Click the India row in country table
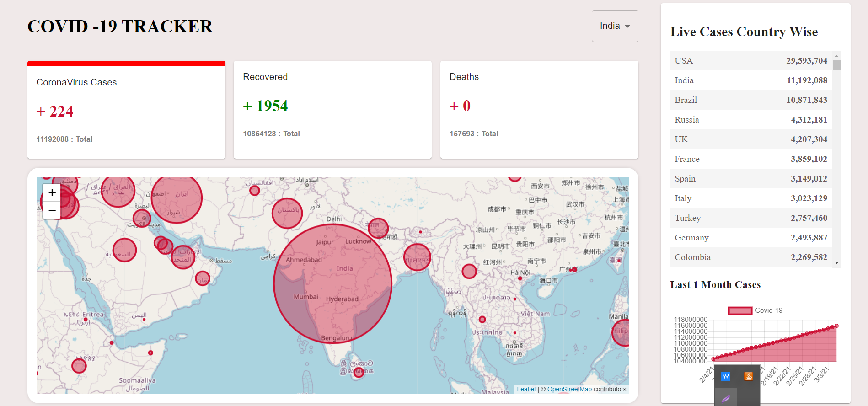868x406 pixels. (x=751, y=80)
